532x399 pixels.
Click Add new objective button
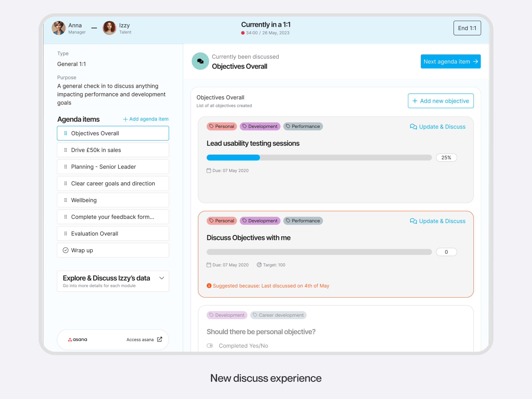[x=440, y=101]
